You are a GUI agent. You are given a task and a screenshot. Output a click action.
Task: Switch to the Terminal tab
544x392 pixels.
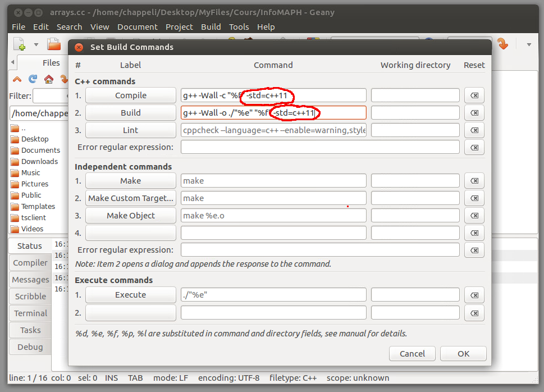pos(30,313)
